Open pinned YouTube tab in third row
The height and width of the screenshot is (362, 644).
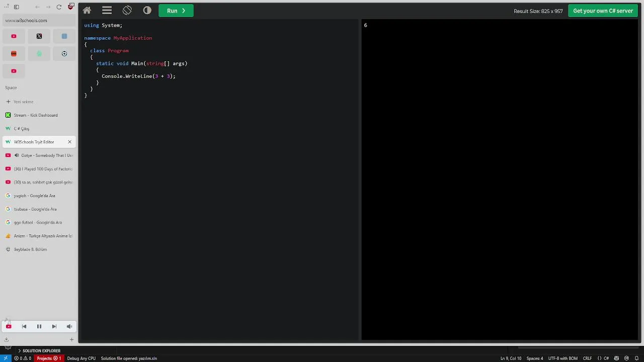tap(14, 71)
